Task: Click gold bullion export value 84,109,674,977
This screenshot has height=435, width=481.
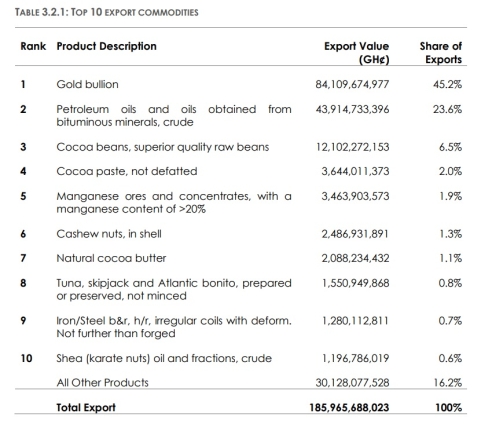Action: 352,84
